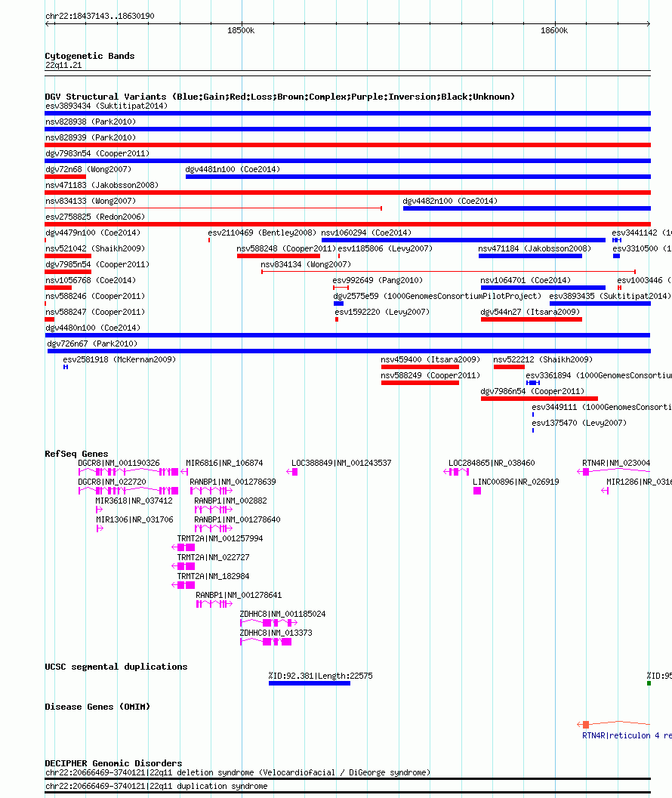Select RANBP1|NM_001278640 gene label
The width and height of the screenshot is (672, 798).
tap(237, 519)
